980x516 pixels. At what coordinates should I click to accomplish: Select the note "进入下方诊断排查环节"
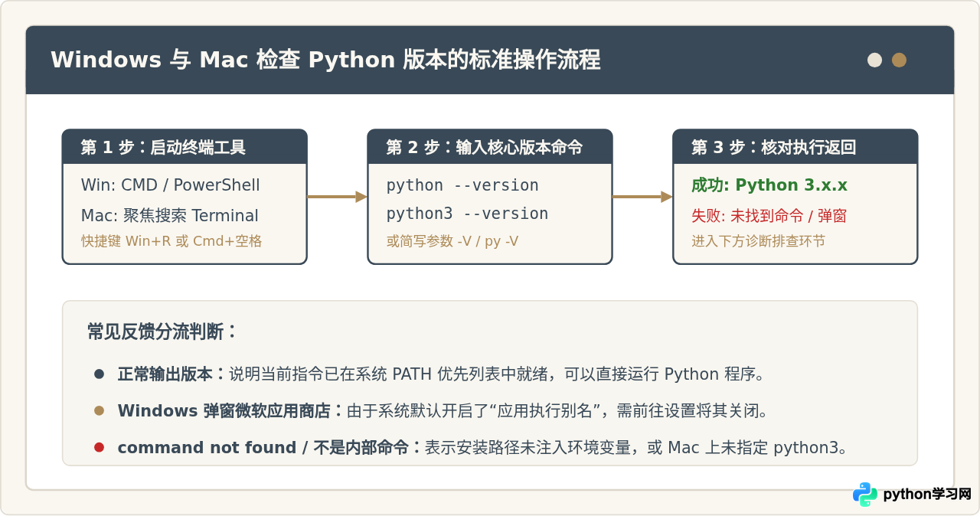[759, 241]
